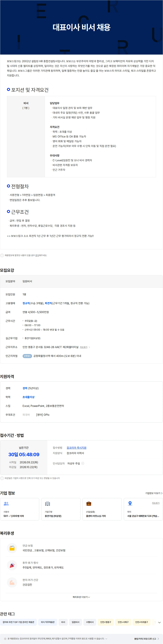The width and height of the screenshot is (163, 644).
Task: Select the 비서 tag
Action: 63,622
